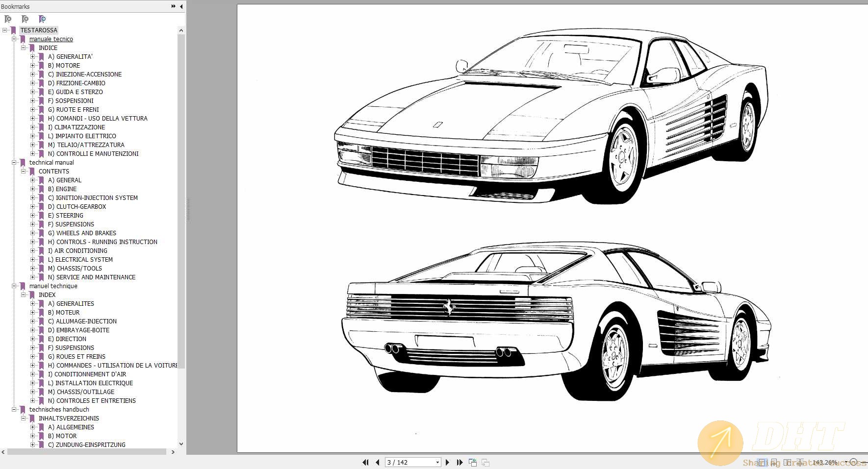Select the D) EMBRAYAGE-BOITE bookmark
This screenshot has height=469, width=868.
coord(78,330)
